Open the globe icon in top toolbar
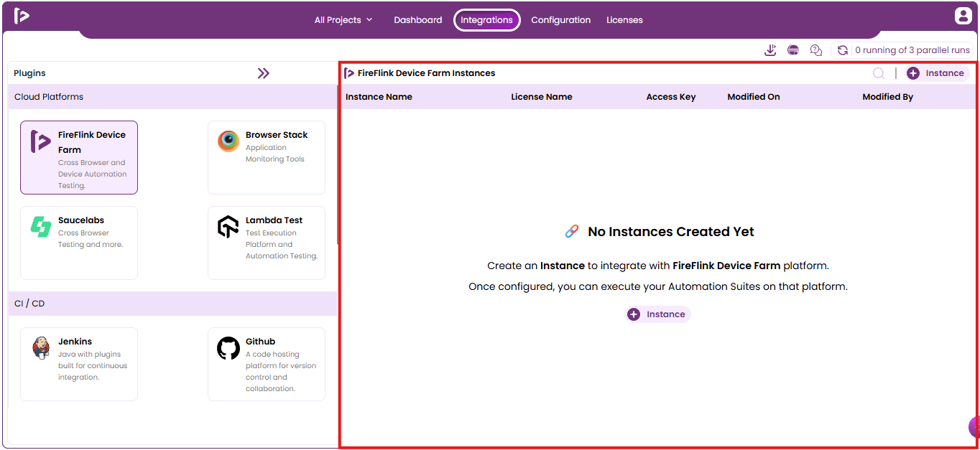The width and height of the screenshot is (980, 450). tap(793, 50)
